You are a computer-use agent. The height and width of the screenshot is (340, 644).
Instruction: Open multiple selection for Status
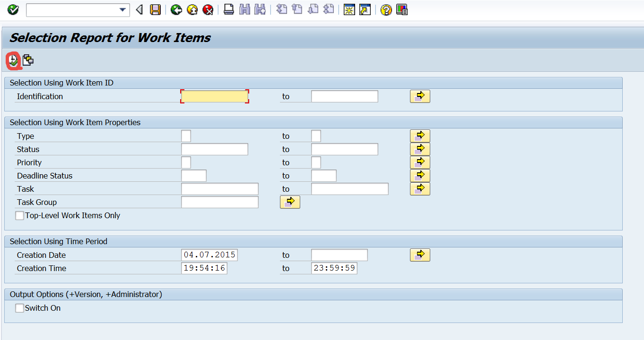(420, 149)
